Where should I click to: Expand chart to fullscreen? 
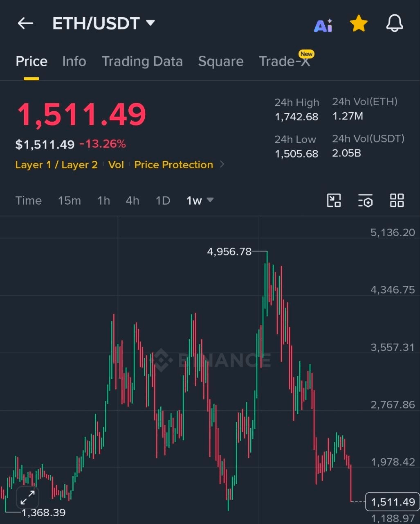27,498
